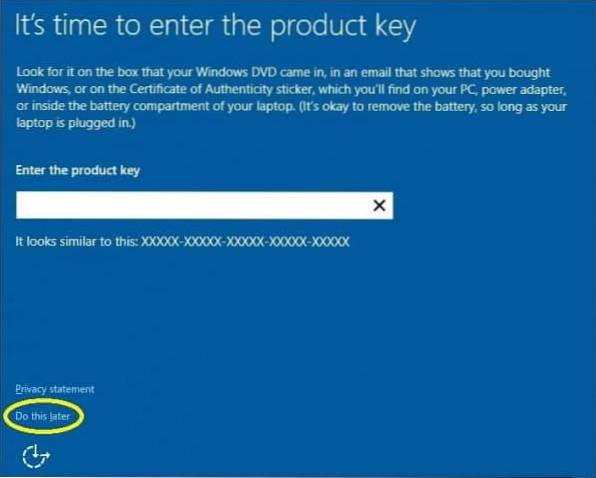Click the word "Privacy" in the bottom link
The image size is (596, 478).
(x=31, y=389)
